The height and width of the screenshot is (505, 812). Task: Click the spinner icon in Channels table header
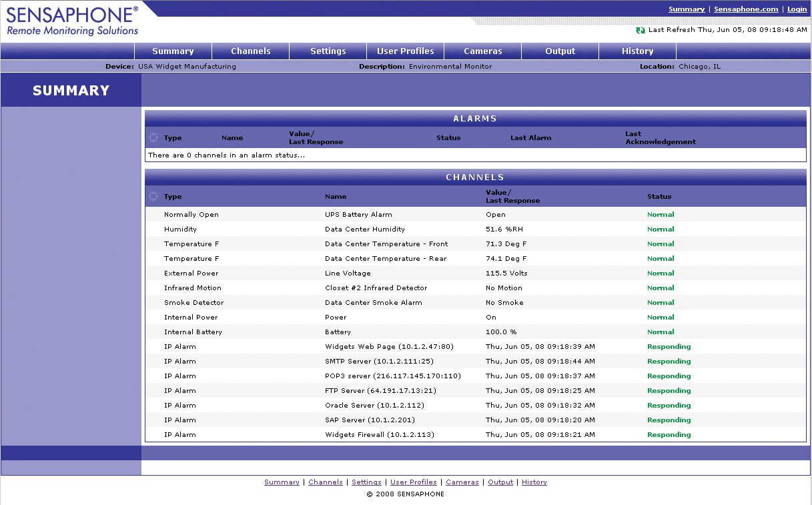[x=153, y=196]
